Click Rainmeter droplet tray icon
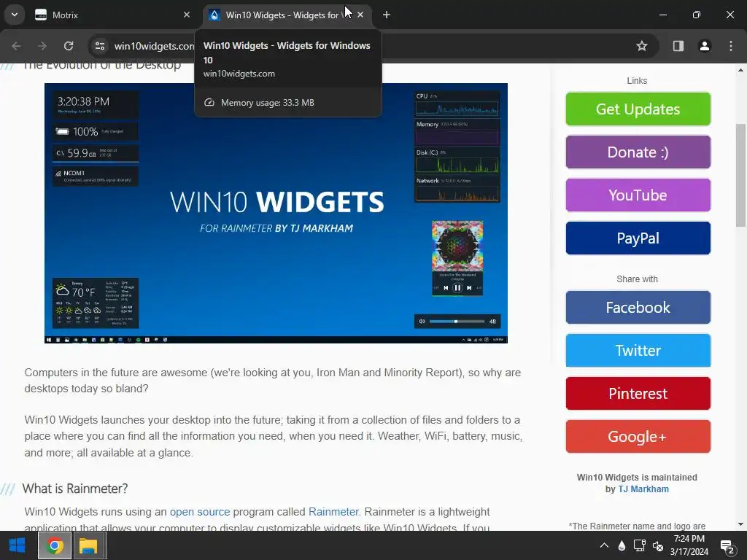The image size is (747, 560). 622,545
